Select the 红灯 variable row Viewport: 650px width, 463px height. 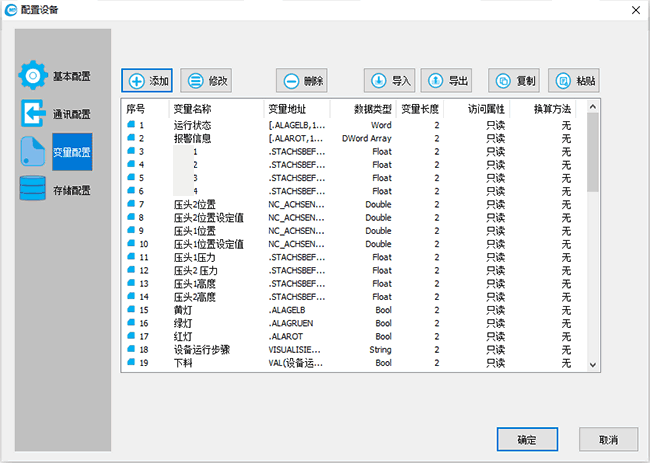(183, 337)
